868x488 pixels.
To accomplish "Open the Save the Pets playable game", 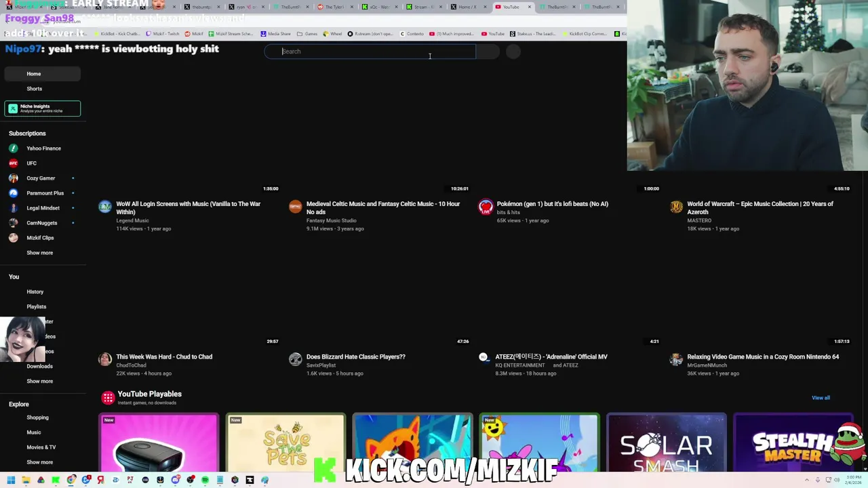I will pyautogui.click(x=285, y=442).
